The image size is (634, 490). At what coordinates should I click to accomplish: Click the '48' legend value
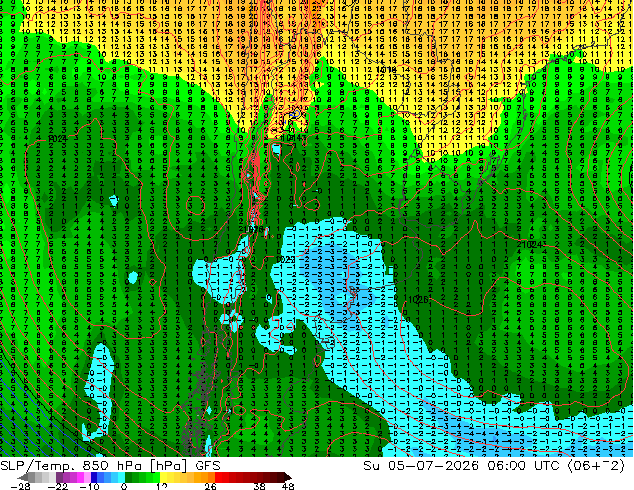pyautogui.click(x=288, y=486)
